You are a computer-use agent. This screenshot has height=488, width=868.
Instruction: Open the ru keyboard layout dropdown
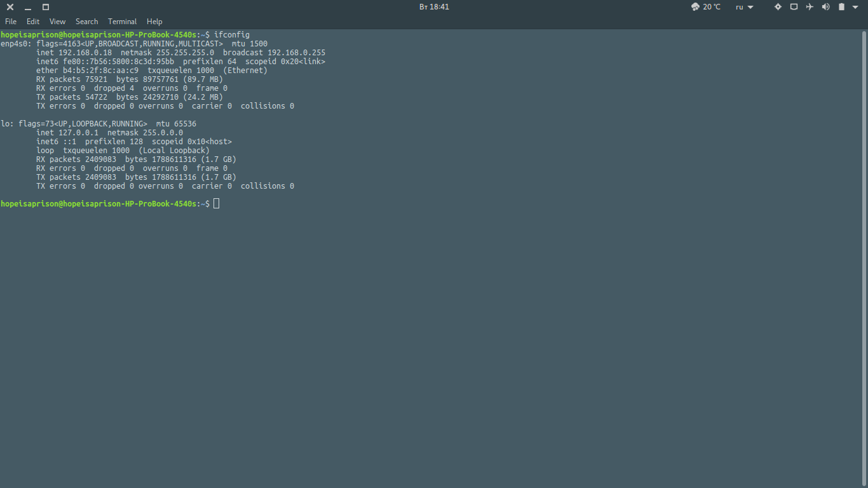coord(744,7)
